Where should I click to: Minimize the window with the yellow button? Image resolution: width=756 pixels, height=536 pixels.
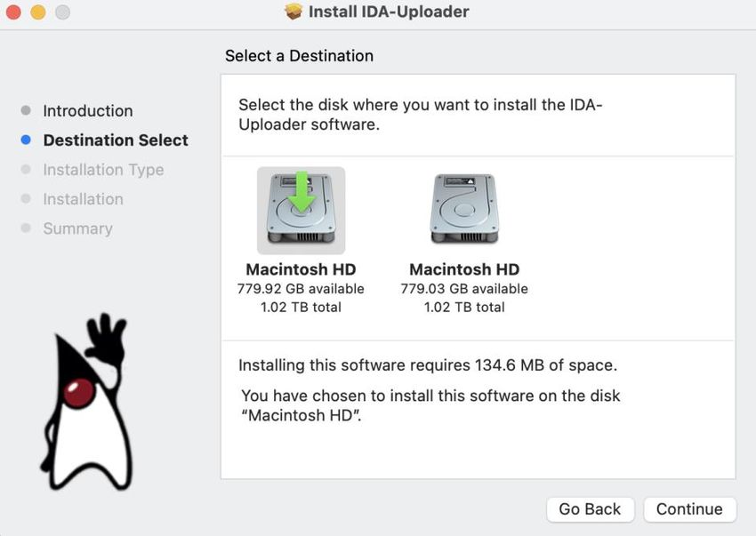pos(38,12)
